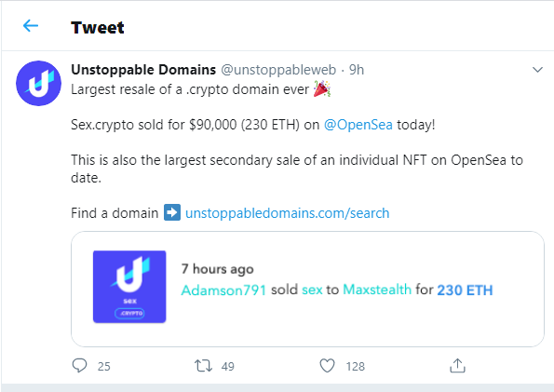Retweet using the retweet arrows icon
The width and height of the screenshot is (554, 392).
203,366
